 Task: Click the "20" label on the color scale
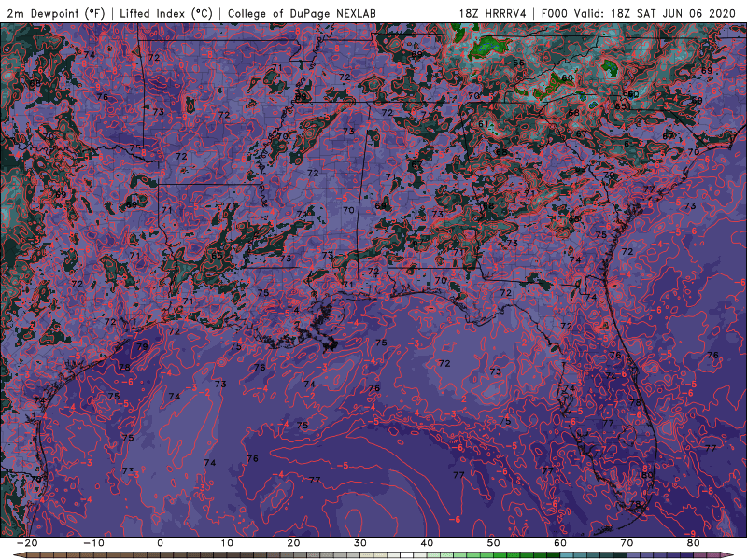(293, 543)
